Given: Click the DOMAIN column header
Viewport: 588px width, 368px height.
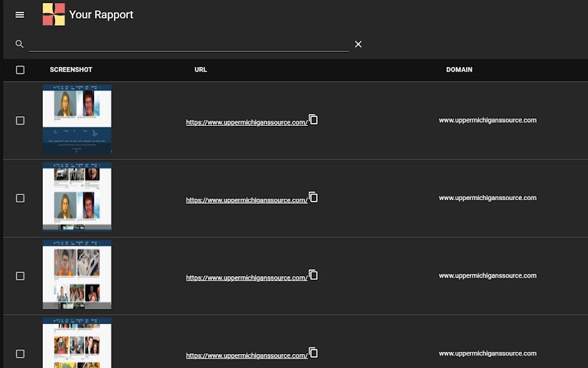Looking at the screenshot, I should pos(459,69).
